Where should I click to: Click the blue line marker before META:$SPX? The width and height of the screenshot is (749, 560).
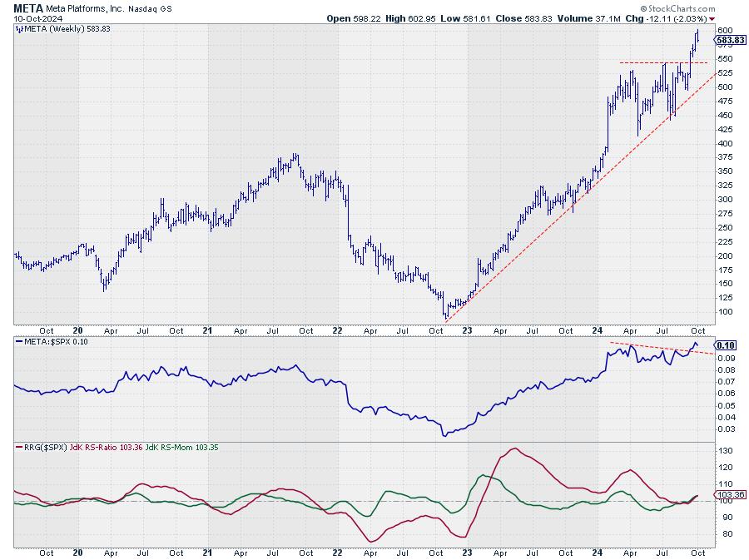pos(19,342)
